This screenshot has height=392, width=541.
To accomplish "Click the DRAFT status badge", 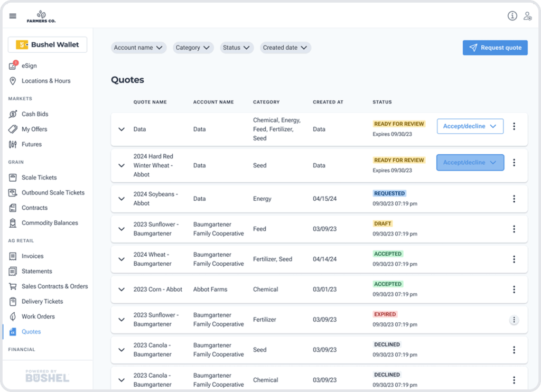I will pyautogui.click(x=383, y=223).
